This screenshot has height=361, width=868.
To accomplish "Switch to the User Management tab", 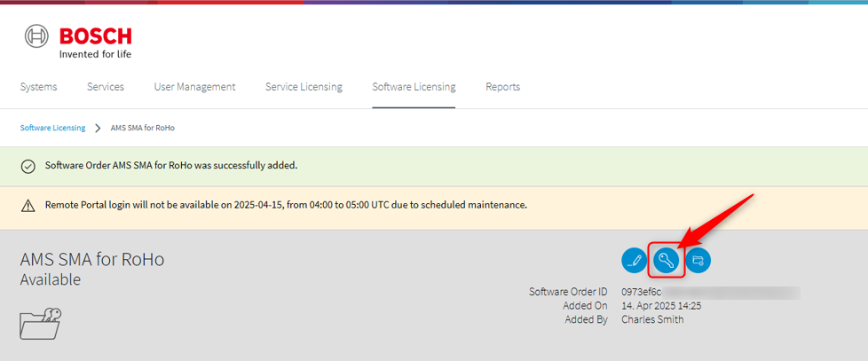I will (x=195, y=87).
